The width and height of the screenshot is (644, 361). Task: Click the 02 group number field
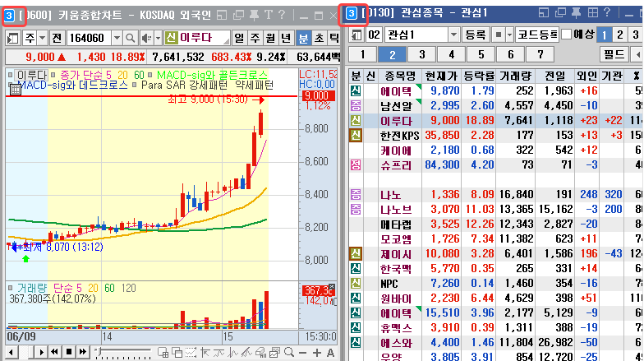(x=375, y=35)
